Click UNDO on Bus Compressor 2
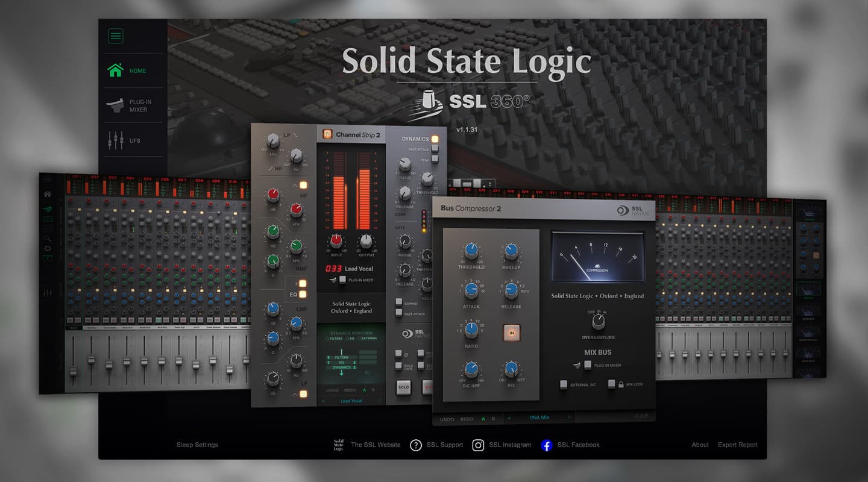This screenshot has height=482, width=868. pyautogui.click(x=447, y=419)
